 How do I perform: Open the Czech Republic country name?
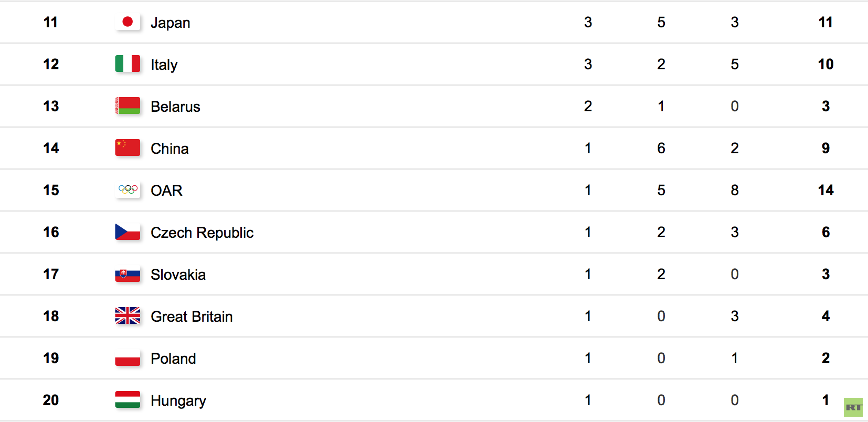tap(202, 233)
